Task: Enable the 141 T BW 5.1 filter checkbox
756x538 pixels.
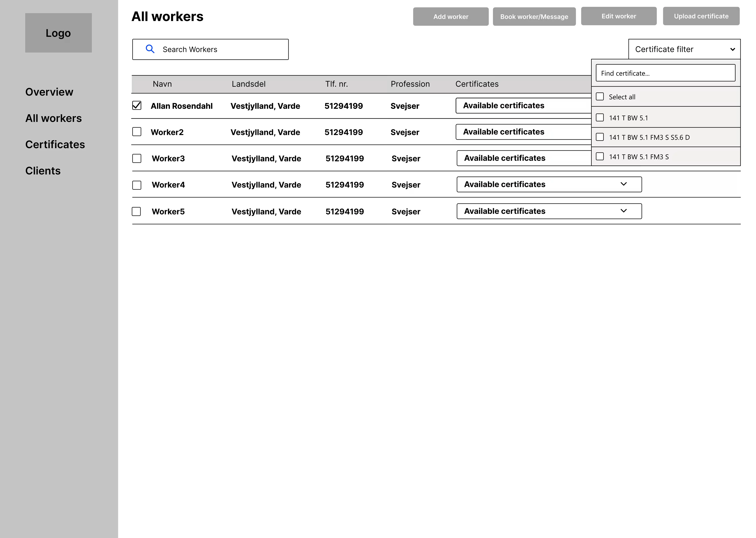Action: [x=599, y=118]
